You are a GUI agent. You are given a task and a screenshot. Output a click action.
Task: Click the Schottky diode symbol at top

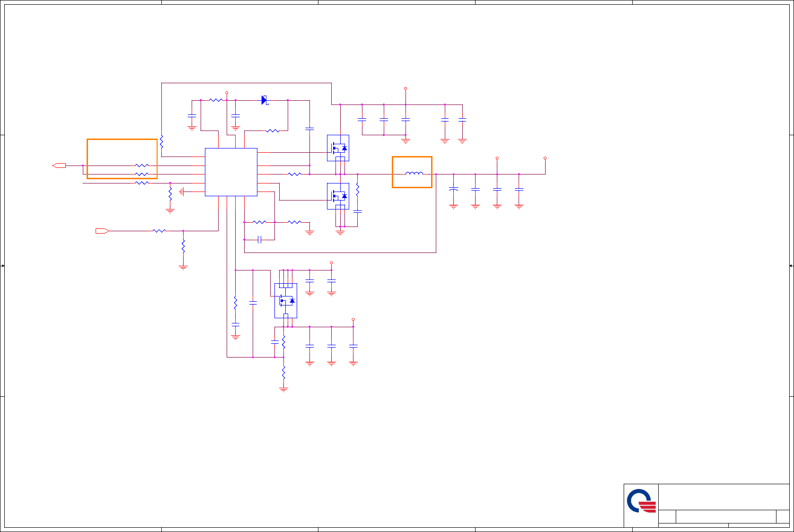coord(265,100)
